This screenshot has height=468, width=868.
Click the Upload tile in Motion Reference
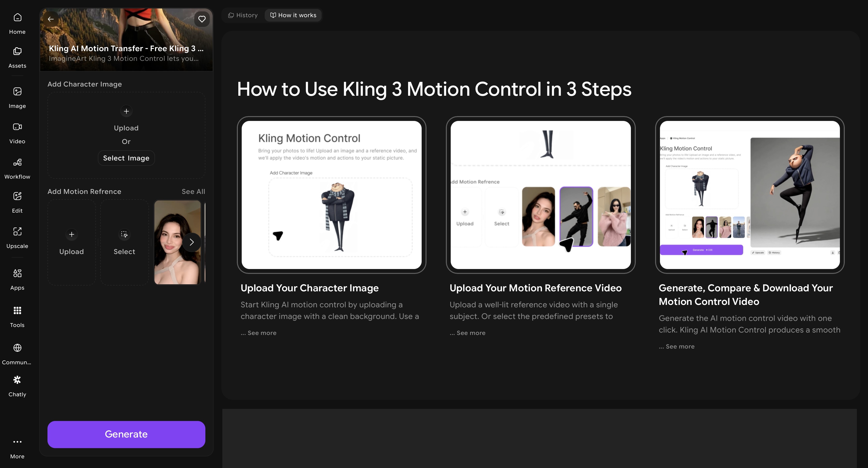(71, 242)
